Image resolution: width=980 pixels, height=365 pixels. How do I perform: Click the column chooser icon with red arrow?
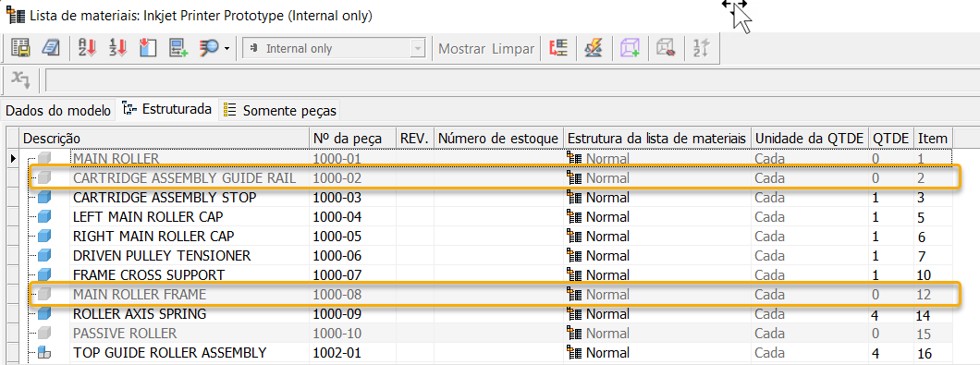click(148, 48)
